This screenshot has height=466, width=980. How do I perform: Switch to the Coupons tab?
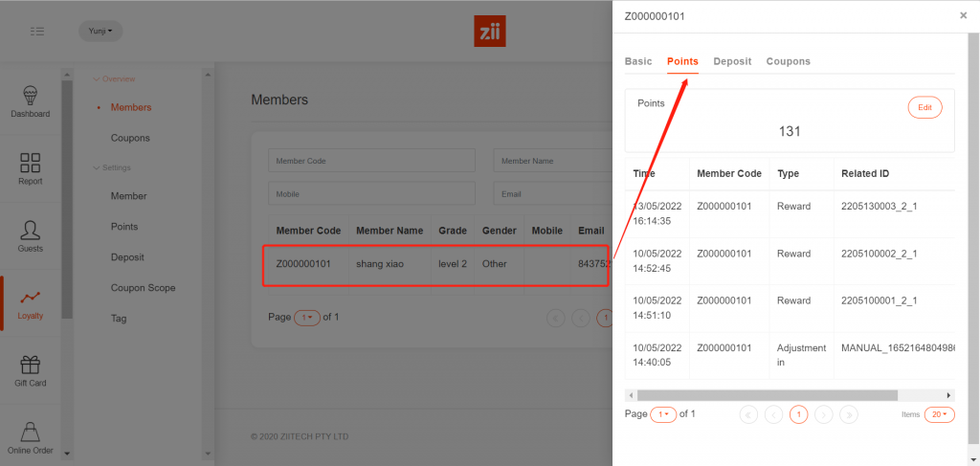point(788,61)
